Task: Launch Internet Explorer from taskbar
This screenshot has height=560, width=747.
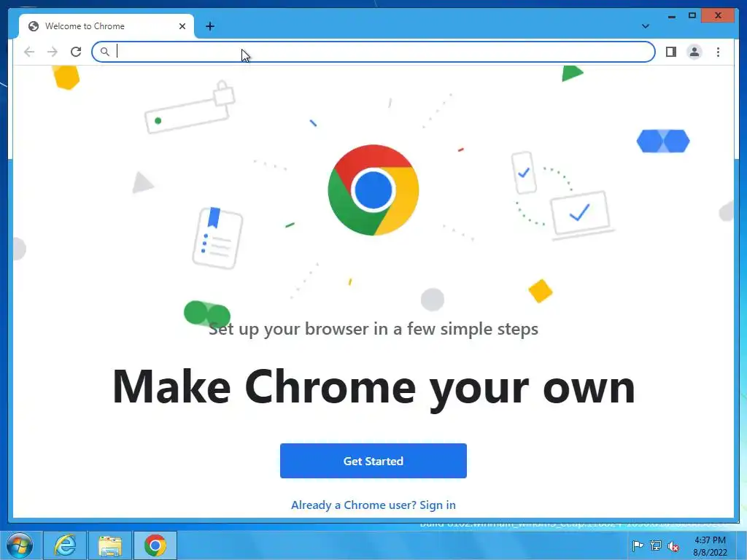Action: [65, 545]
